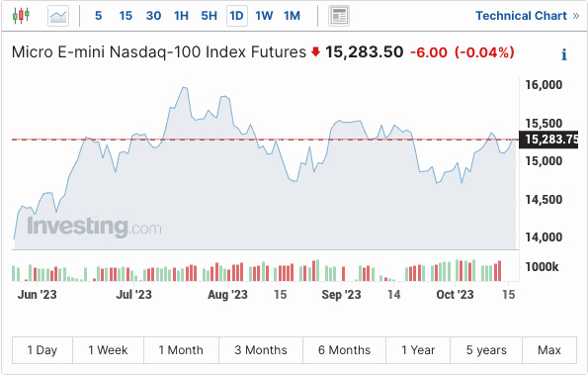Click the 15,500 axis label

pos(544,124)
